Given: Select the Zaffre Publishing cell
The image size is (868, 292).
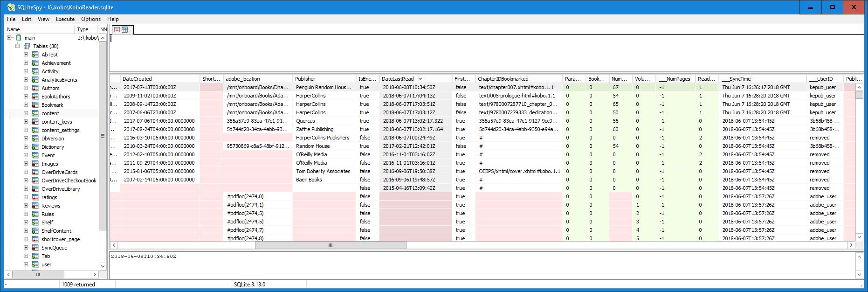Looking at the screenshot, I should [x=324, y=129].
